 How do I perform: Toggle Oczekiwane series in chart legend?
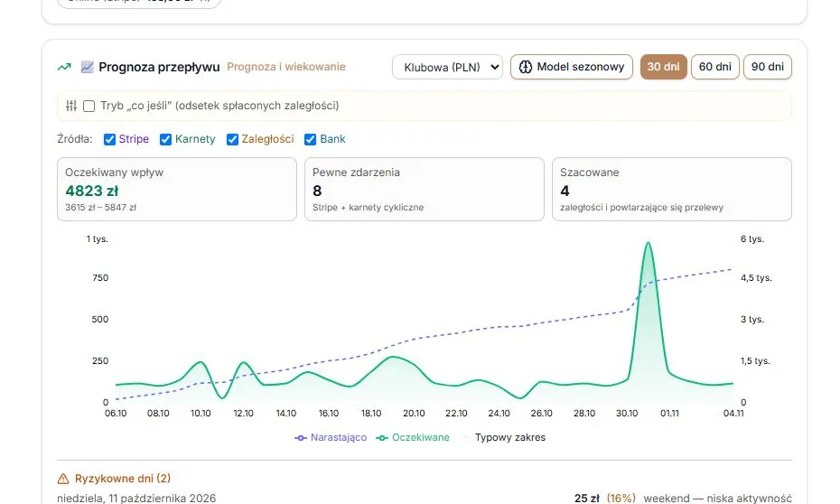click(413, 437)
